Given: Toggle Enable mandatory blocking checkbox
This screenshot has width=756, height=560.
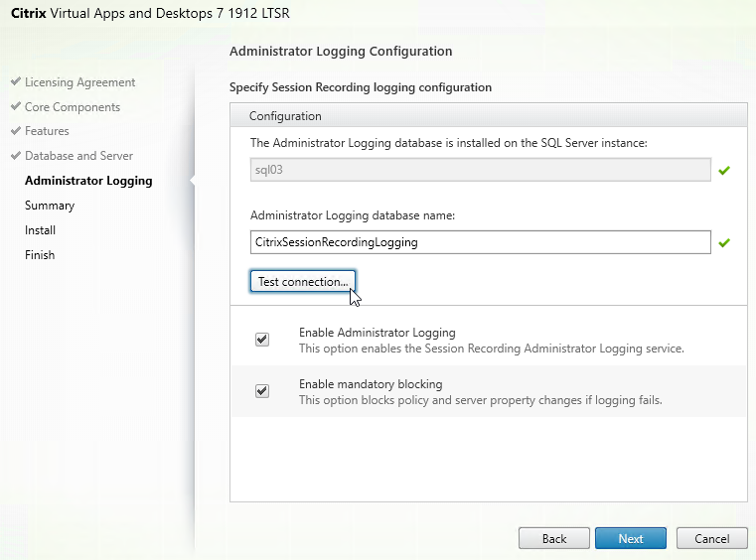Looking at the screenshot, I should pyautogui.click(x=262, y=391).
